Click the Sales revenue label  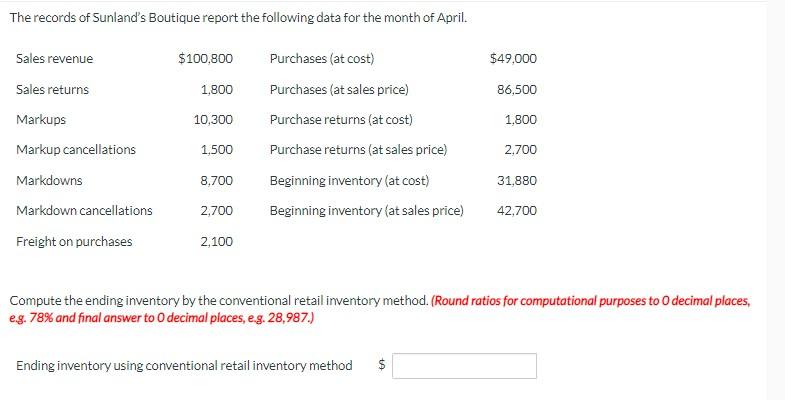pyautogui.click(x=55, y=59)
